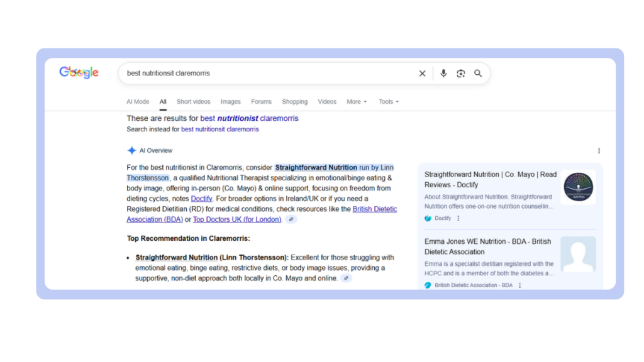Viewport: 644px width, 362px height.
Task: Start voice search with microphone icon
Action: pyautogui.click(x=443, y=74)
